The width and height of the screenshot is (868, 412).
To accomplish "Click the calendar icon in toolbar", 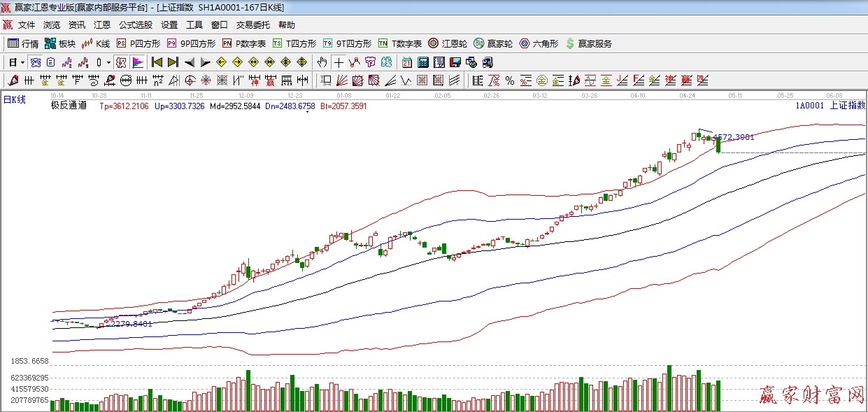I will click(x=406, y=62).
